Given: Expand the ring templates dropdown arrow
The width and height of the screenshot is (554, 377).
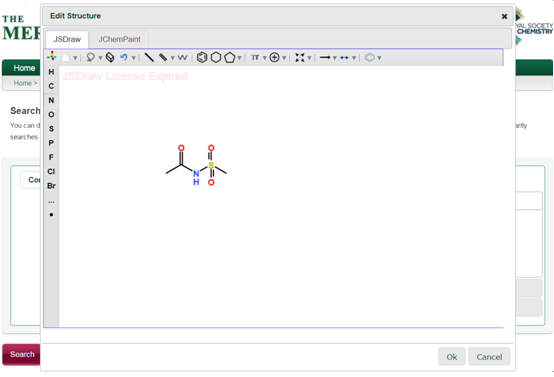Looking at the screenshot, I should coord(239,58).
